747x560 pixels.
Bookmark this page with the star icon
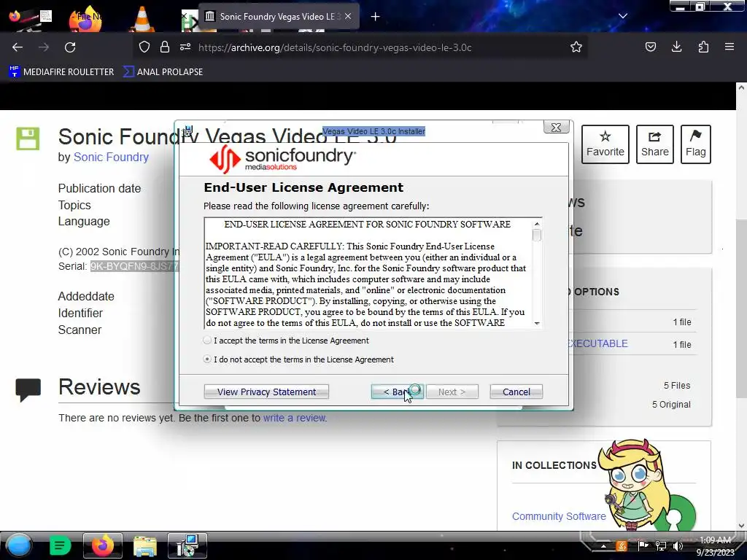point(576,47)
